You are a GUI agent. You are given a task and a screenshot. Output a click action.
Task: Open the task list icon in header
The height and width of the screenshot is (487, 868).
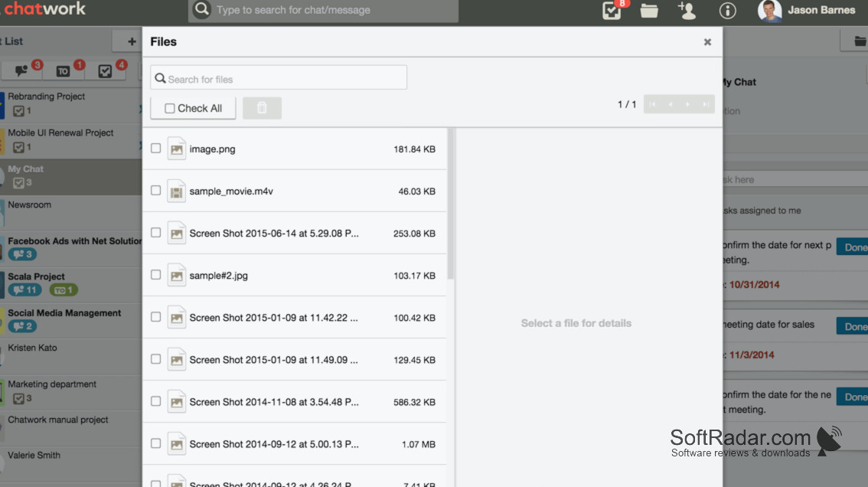[612, 11]
